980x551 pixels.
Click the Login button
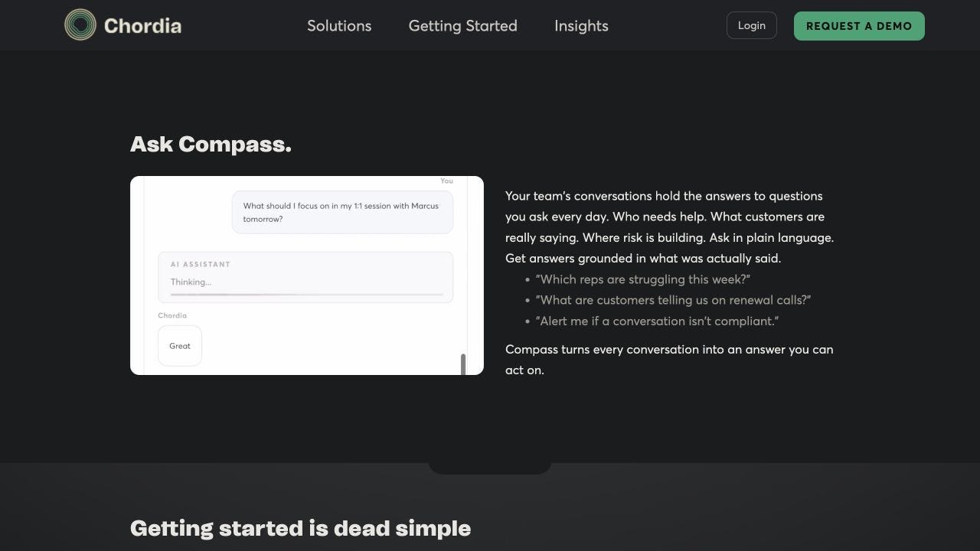(752, 25)
